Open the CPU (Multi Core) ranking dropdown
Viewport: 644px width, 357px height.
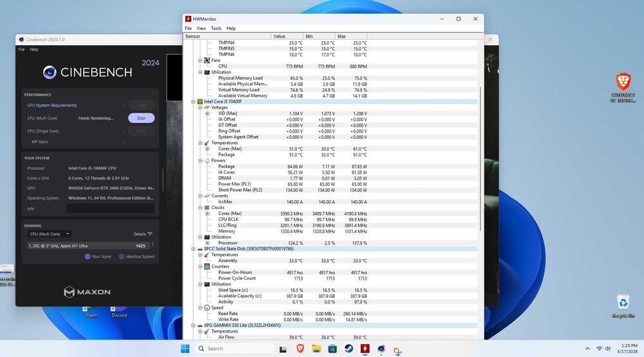click(x=50, y=234)
